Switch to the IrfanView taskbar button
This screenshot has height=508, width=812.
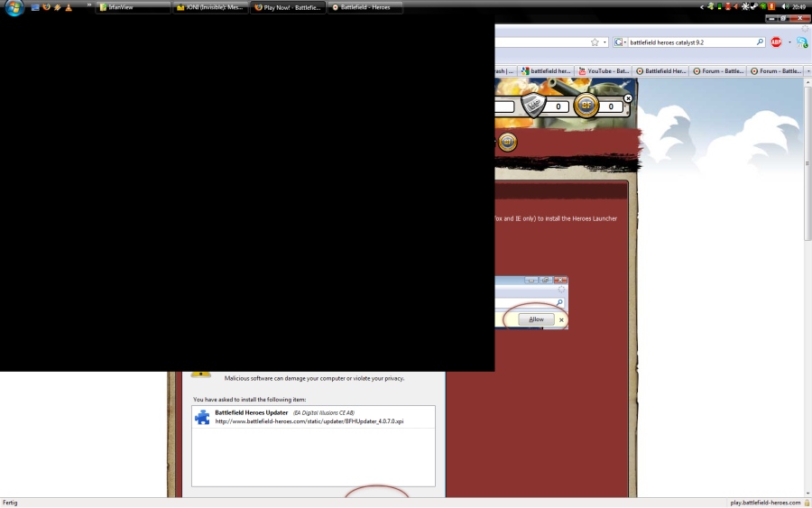click(x=134, y=7)
